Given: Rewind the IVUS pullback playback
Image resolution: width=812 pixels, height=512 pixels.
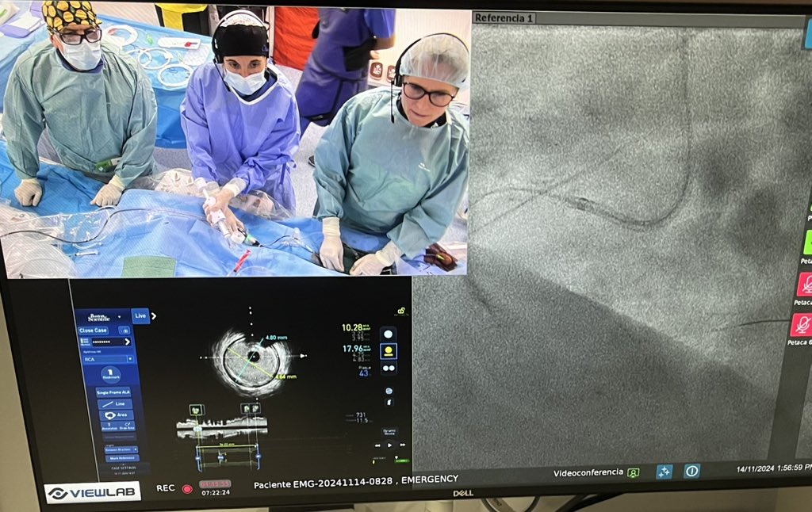Looking at the screenshot, I should point(377,445).
